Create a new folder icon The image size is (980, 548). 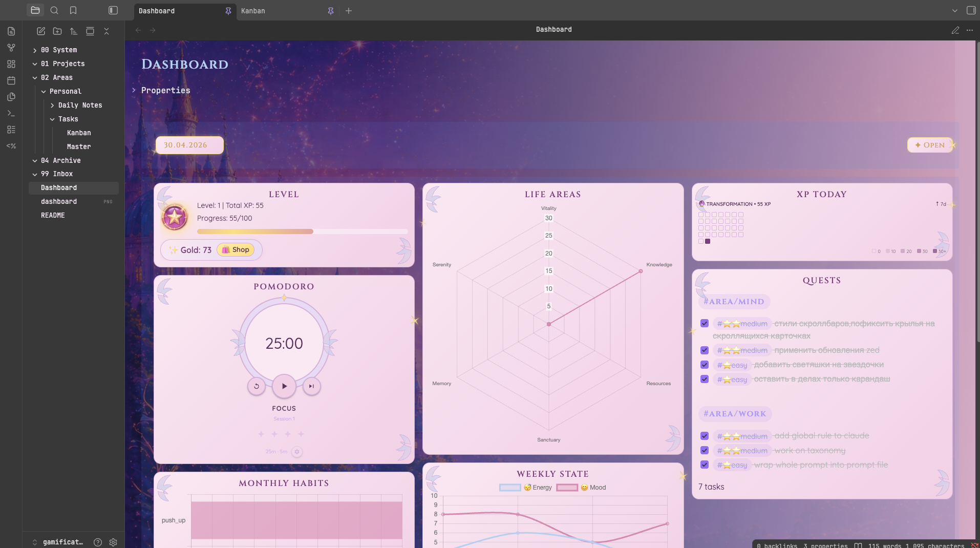[x=57, y=31]
